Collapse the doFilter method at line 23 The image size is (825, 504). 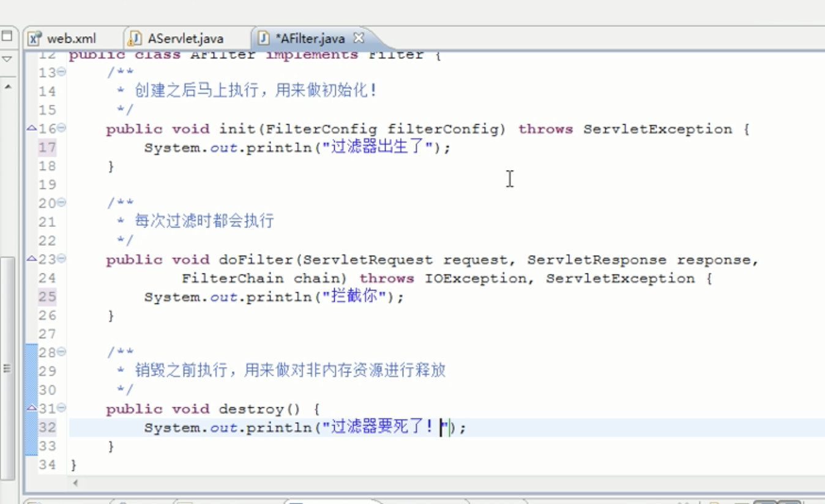[x=62, y=259]
